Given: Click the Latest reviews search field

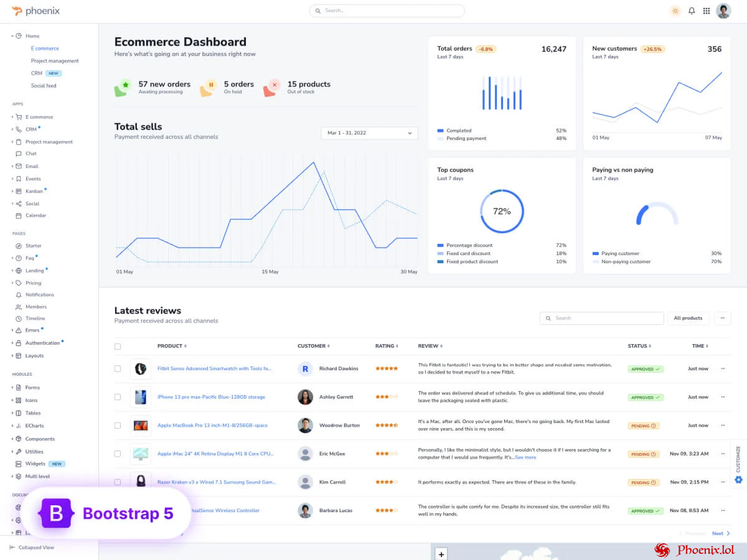Looking at the screenshot, I should (x=601, y=318).
